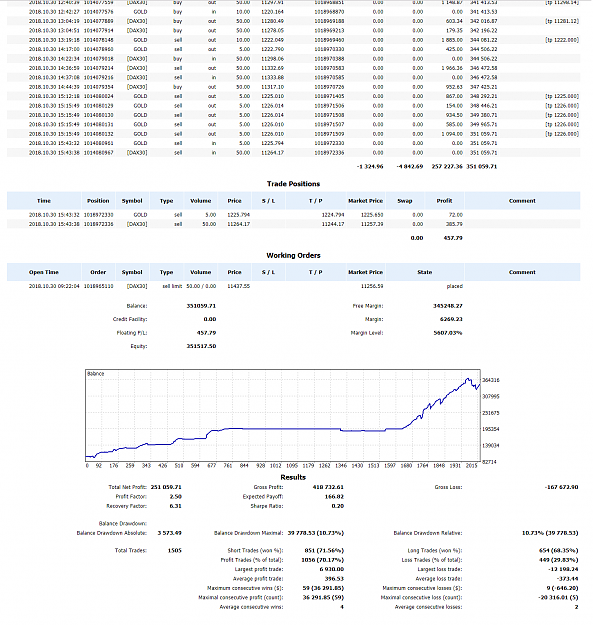
Task: Click the 'Expected Payoff:' label
Action: [263, 497]
